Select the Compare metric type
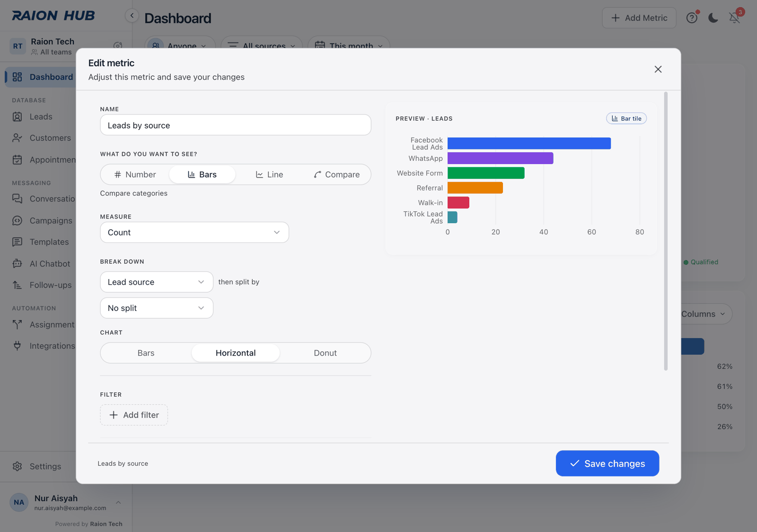Viewport: 757px width, 532px height. [x=336, y=174]
